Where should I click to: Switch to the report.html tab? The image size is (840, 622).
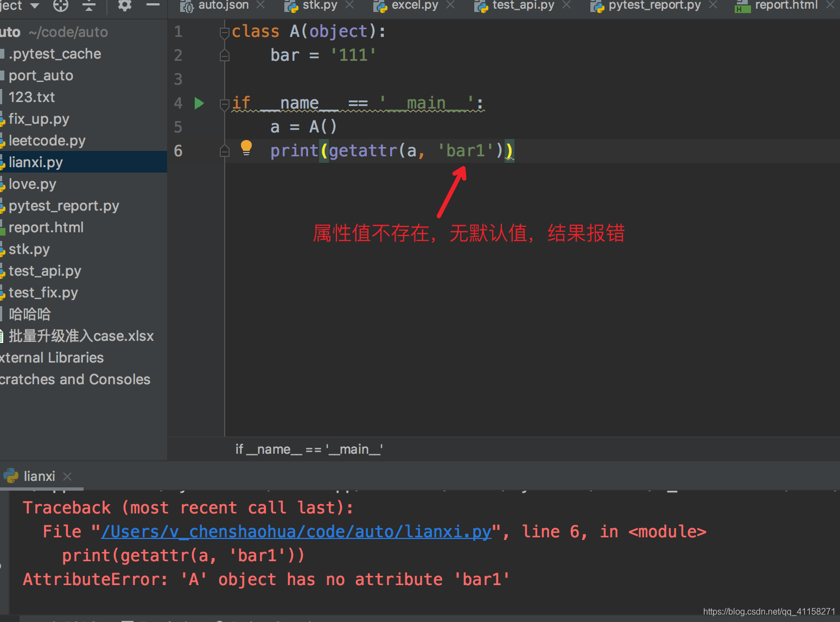786,5
